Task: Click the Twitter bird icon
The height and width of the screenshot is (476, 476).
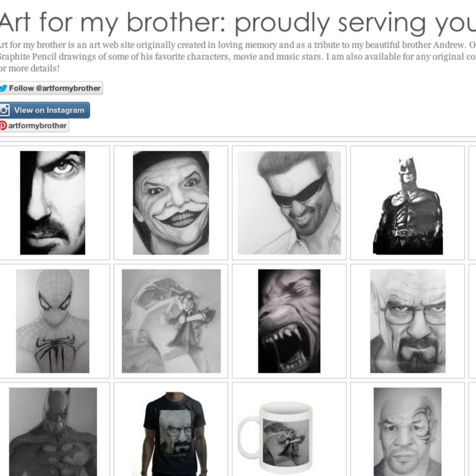Action: coord(3,88)
